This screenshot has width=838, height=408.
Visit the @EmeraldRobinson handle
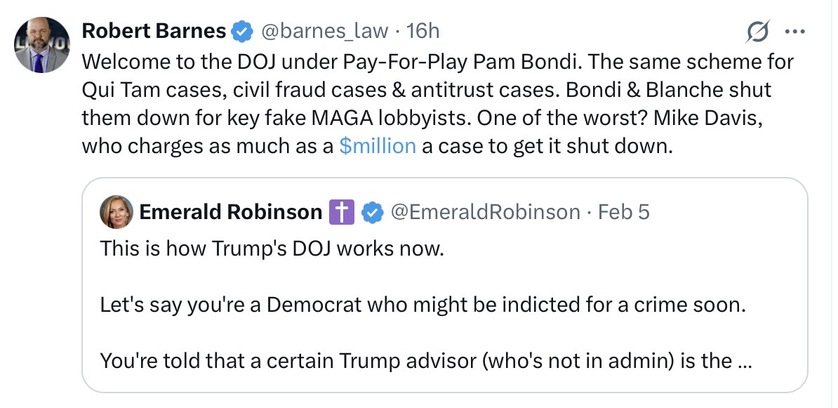point(484,212)
